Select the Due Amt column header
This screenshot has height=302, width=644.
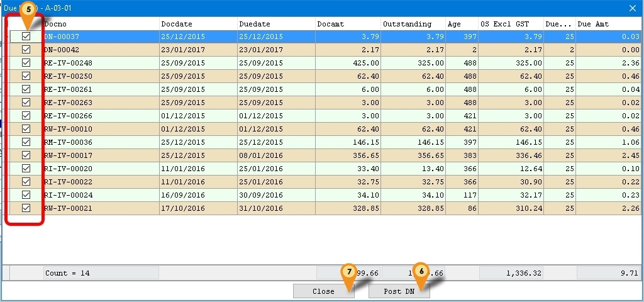pos(608,24)
